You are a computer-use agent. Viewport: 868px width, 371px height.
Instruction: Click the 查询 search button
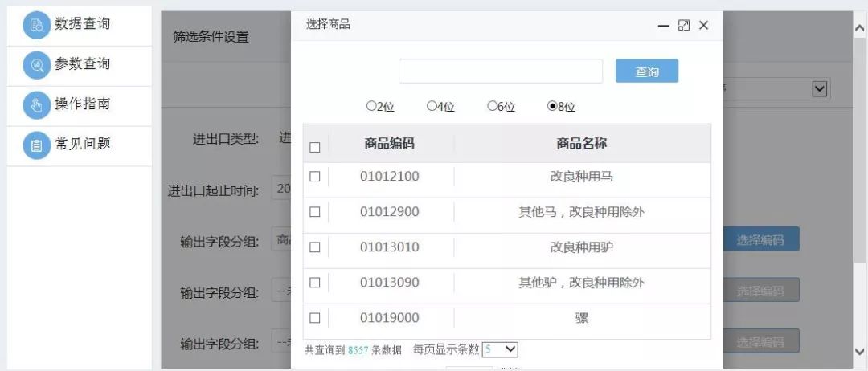point(647,71)
